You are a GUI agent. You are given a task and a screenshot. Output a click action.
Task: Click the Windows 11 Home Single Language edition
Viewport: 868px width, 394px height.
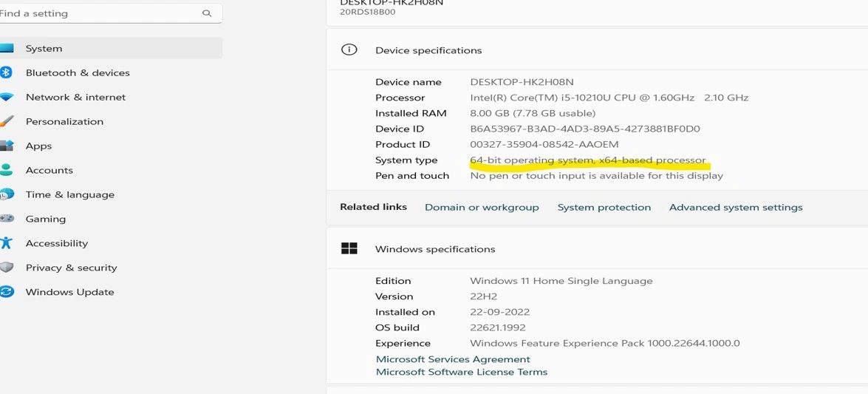(x=561, y=281)
